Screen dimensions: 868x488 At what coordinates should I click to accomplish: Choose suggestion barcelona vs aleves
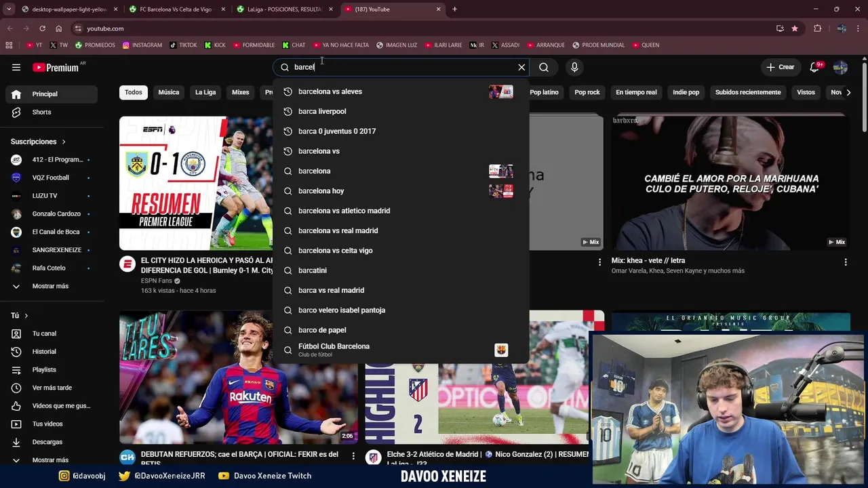pyautogui.click(x=401, y=91)
